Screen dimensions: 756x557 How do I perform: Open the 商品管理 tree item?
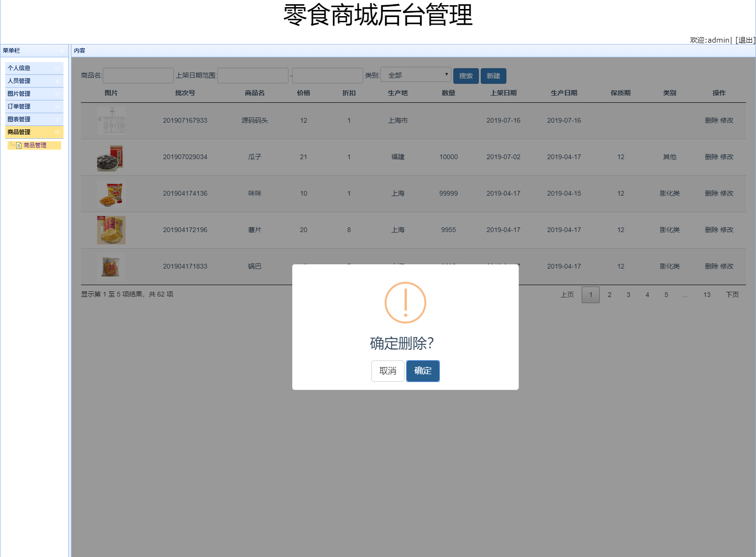pyautogui.click(x=35, y=145)
